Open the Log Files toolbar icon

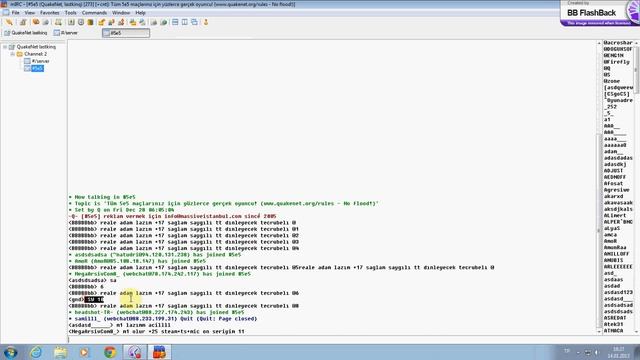(142, 22)
